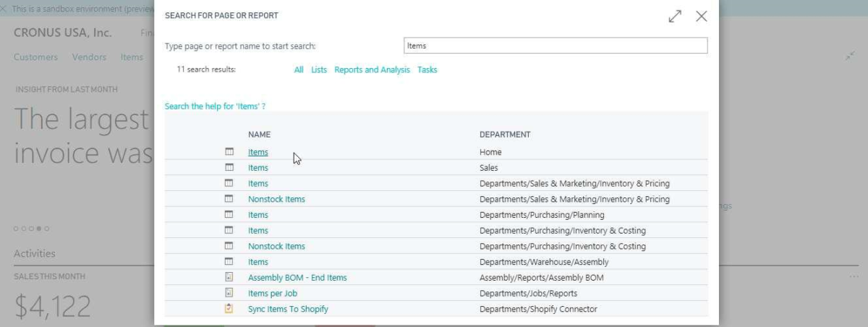
Task: Open Items link in the Home department
Action: pos(258,152)
